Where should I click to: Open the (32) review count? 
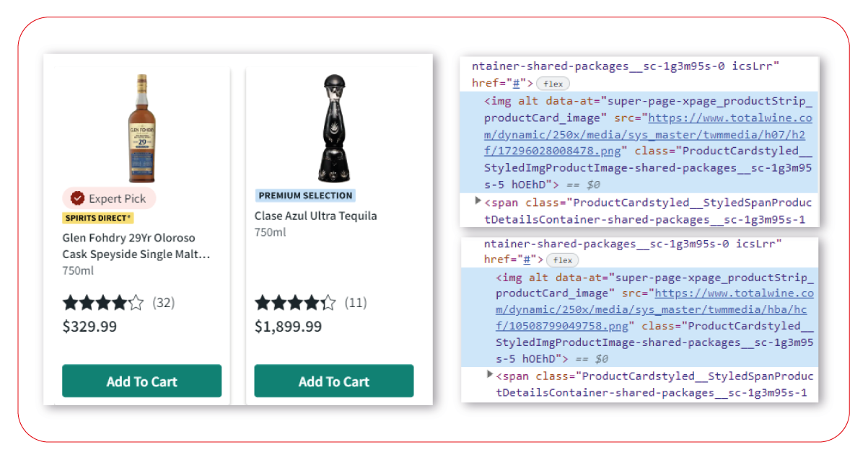[x=164, y=303]
